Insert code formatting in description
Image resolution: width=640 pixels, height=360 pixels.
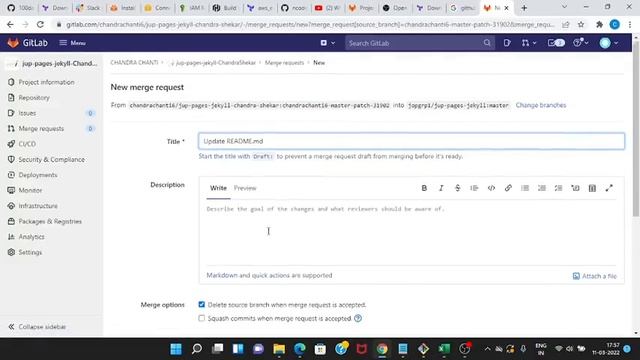pos(491,188)
